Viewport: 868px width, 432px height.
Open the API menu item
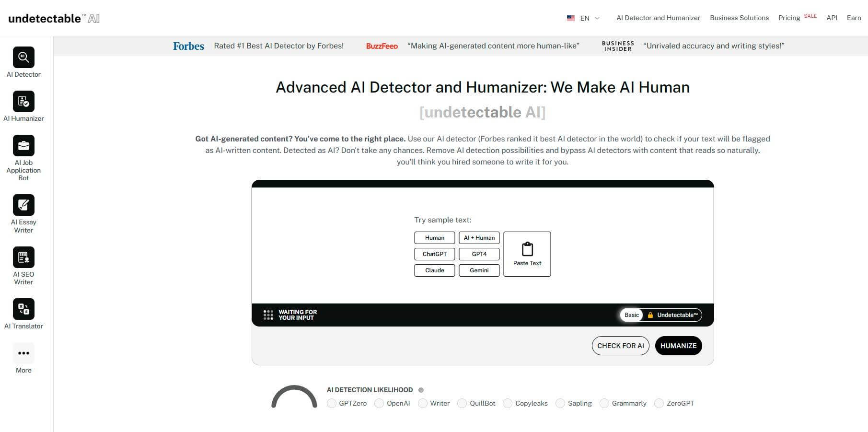pos(832,18)
